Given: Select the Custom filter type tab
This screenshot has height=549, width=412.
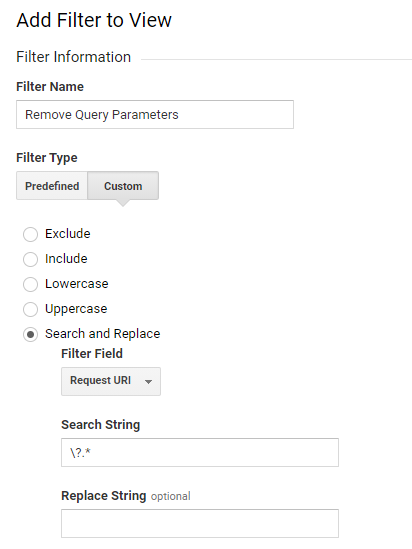Looking at the screenshot, I should tap(123, 186).
